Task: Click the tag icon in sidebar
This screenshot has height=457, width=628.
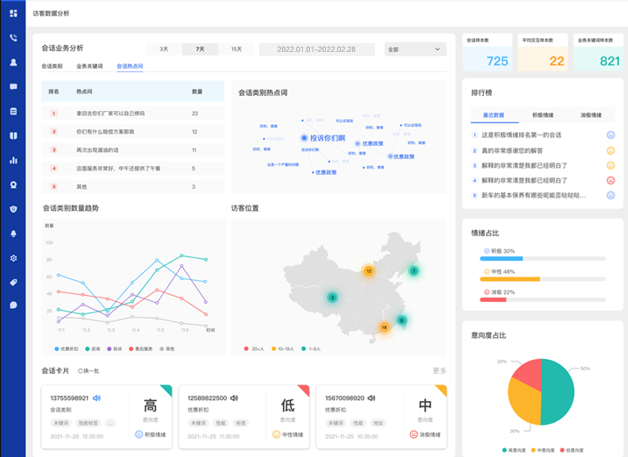Action: coord(14,282)
